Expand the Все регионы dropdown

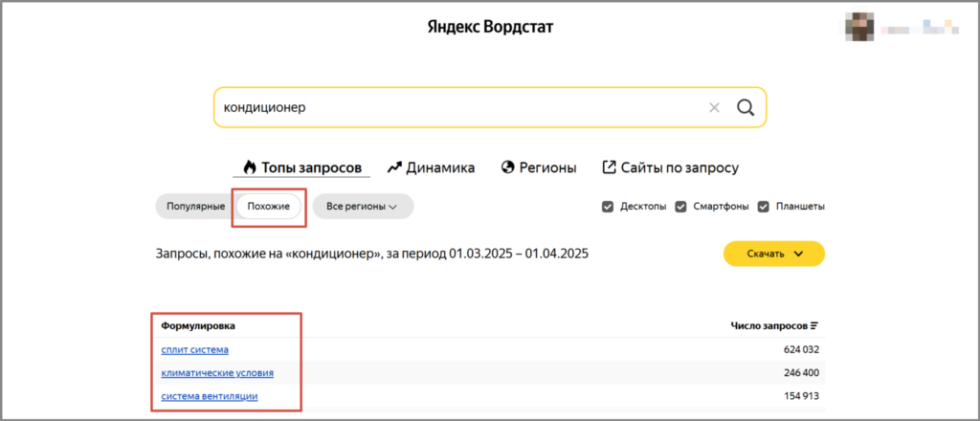[362, 206]
